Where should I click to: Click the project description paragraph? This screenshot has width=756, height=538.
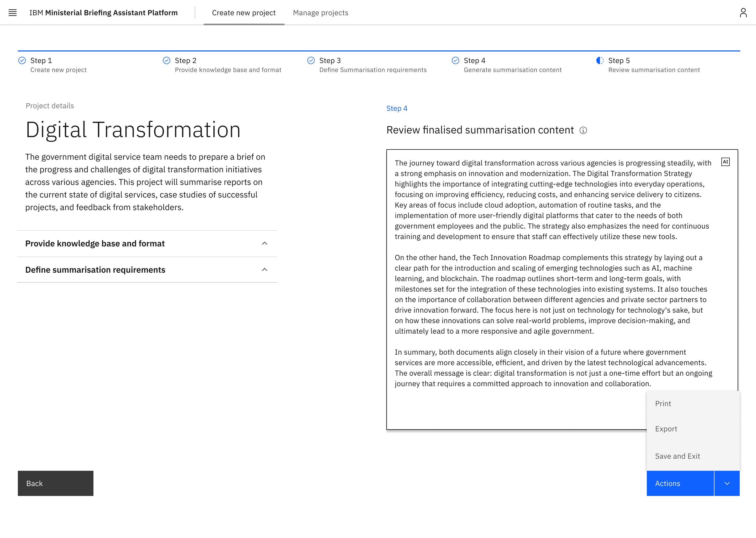click(145, 182)
